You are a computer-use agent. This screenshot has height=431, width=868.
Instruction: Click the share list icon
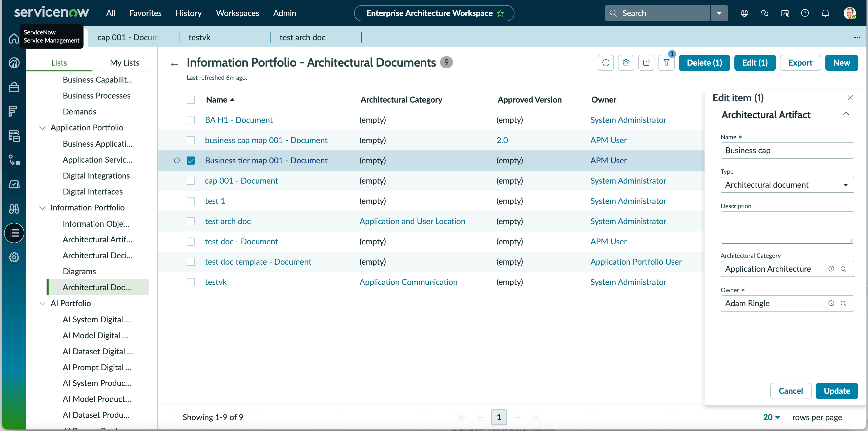pos(646,63)
